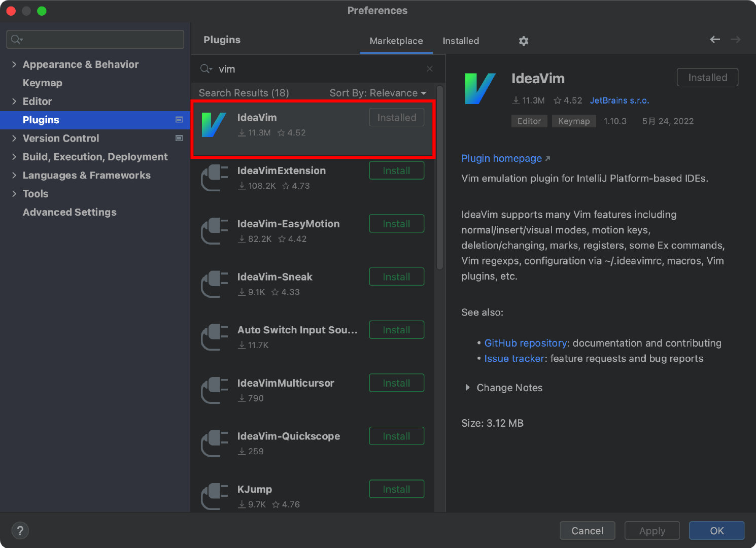Click the large IdeaVim logo in details
The width and height of the screenshot is (756, 548).
point(479,89)
